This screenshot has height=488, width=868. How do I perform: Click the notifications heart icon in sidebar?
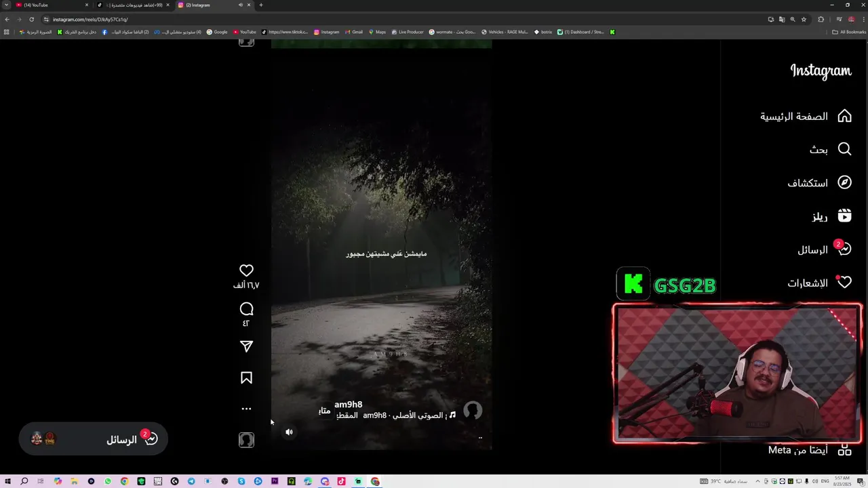click(x=844, y=283)
